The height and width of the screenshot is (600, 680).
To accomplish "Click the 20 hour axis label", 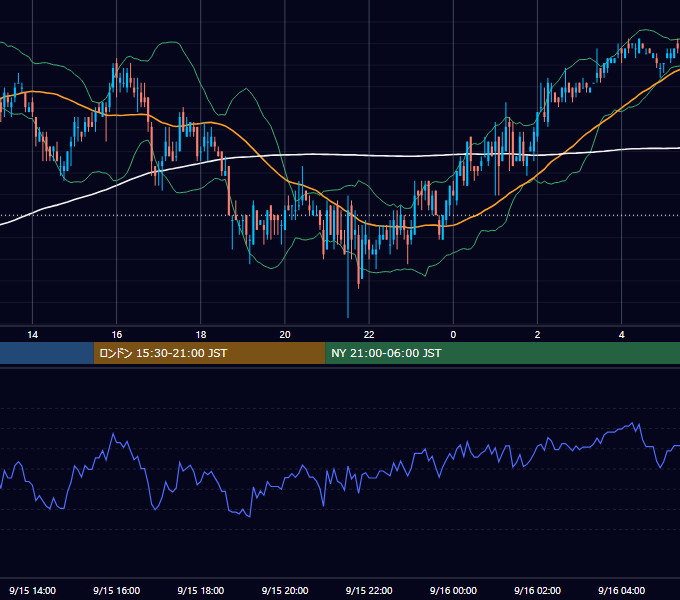I will 285,335.
